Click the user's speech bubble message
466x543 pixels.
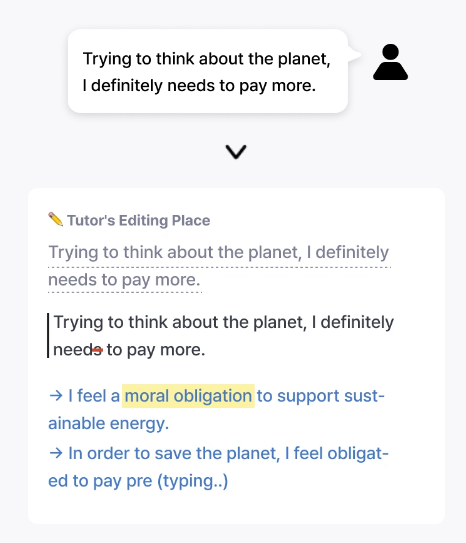[208, 71]
